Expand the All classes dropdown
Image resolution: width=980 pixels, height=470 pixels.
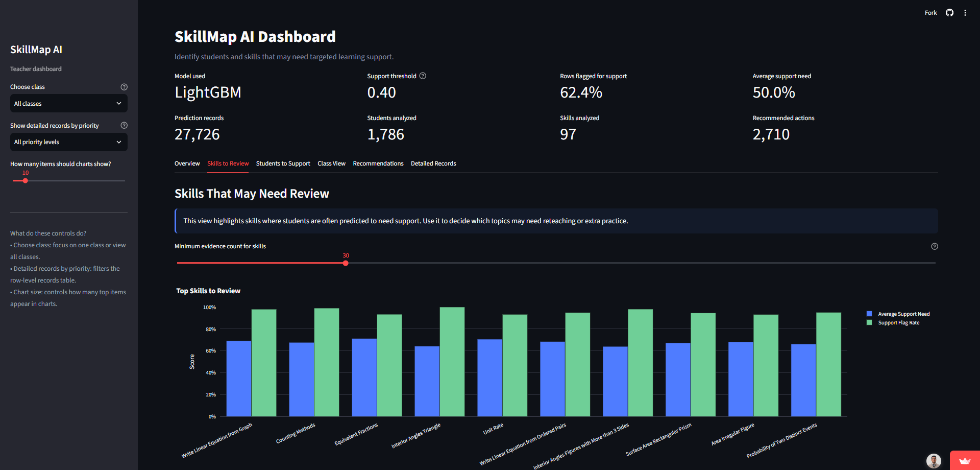pyautogui.click(x=69, y=103)
